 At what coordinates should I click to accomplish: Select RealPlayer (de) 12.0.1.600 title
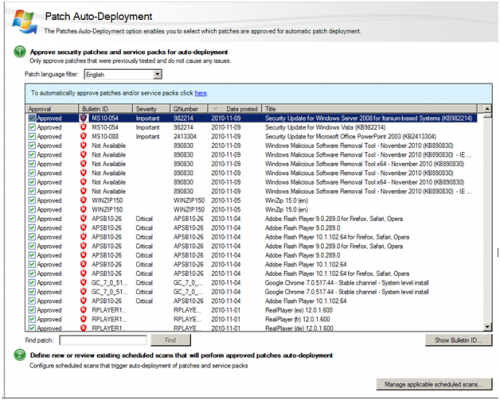pos(299,328)
